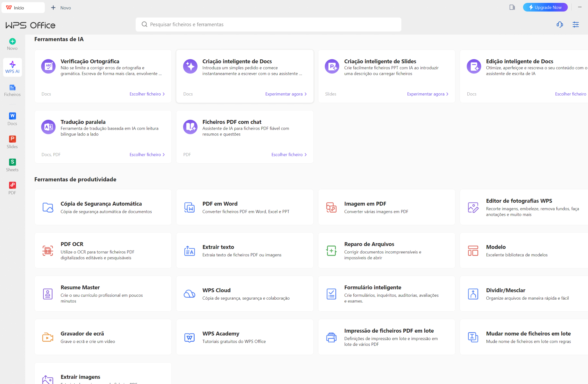Click the Dividir/Mesclar title text
Screen dimensions: 588x384
tap(506, 290)
